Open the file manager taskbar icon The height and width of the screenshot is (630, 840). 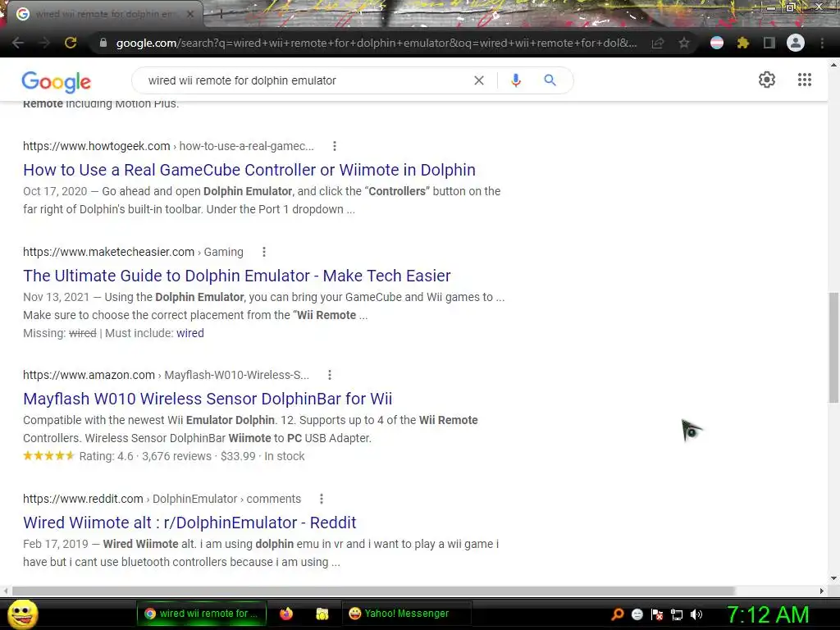tap(322, 614)
